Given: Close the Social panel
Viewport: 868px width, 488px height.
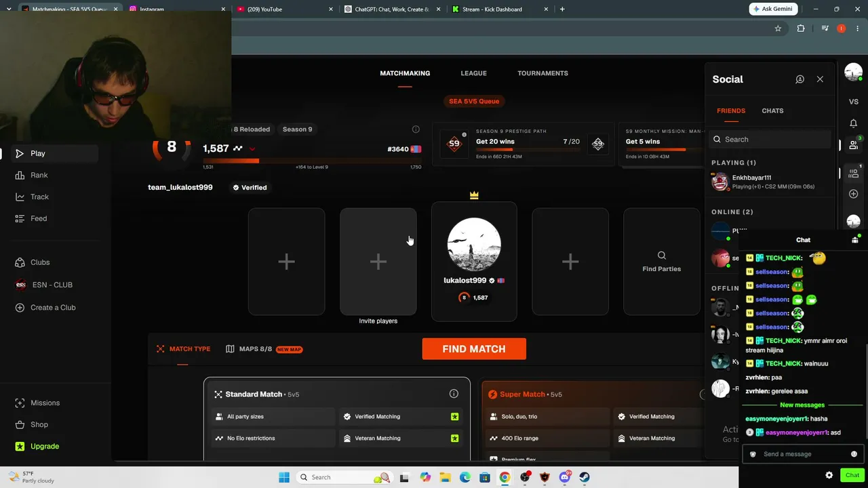Looking at the screenshot, I should pyautogui.click(x=820, y=79).
